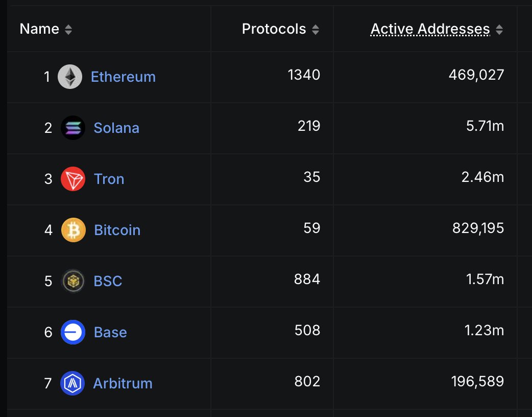
Task: Open the Arbitrum chain link
Action: coord(123,383)
